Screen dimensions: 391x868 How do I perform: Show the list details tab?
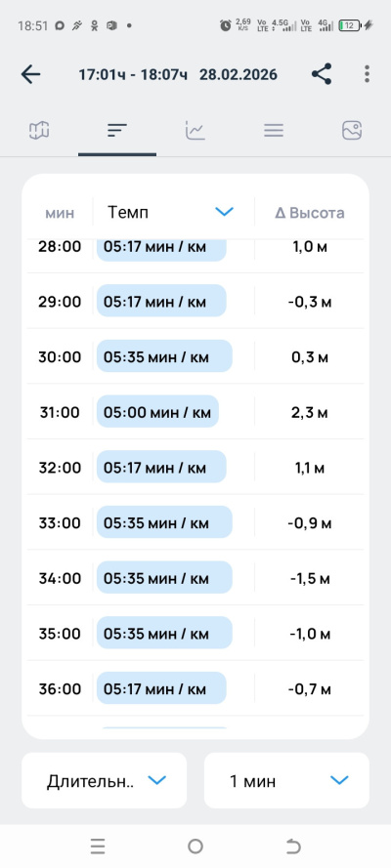click(274, 131)
